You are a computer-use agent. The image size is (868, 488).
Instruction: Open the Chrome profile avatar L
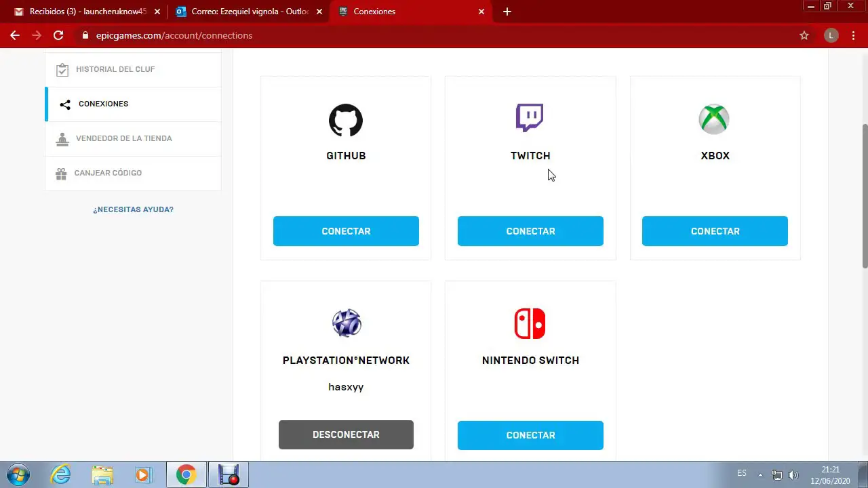pyautogui.click(x=831, y=35)
